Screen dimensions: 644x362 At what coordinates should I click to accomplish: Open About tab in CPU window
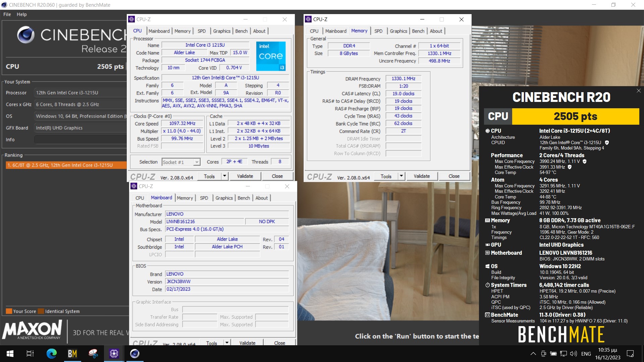click(x=259, y=31)
